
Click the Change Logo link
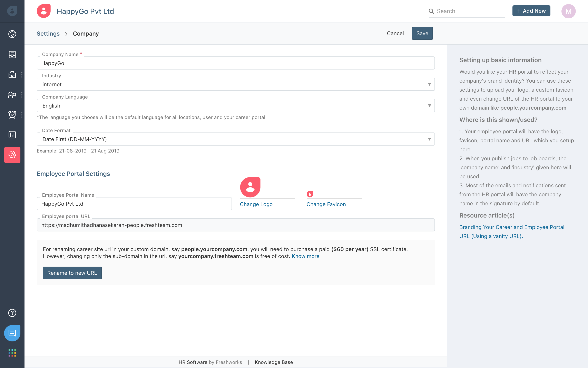[x=256, y=204]
